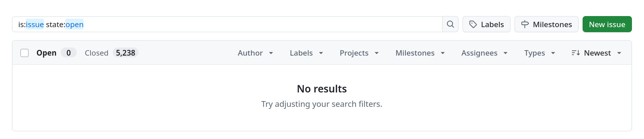Click the green New issue button

click(x=607, y=24)
